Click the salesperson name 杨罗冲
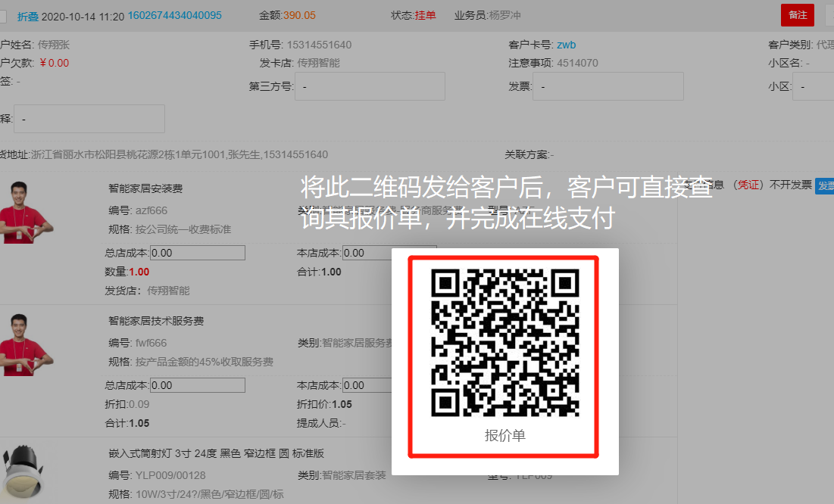 coord(504,15)
